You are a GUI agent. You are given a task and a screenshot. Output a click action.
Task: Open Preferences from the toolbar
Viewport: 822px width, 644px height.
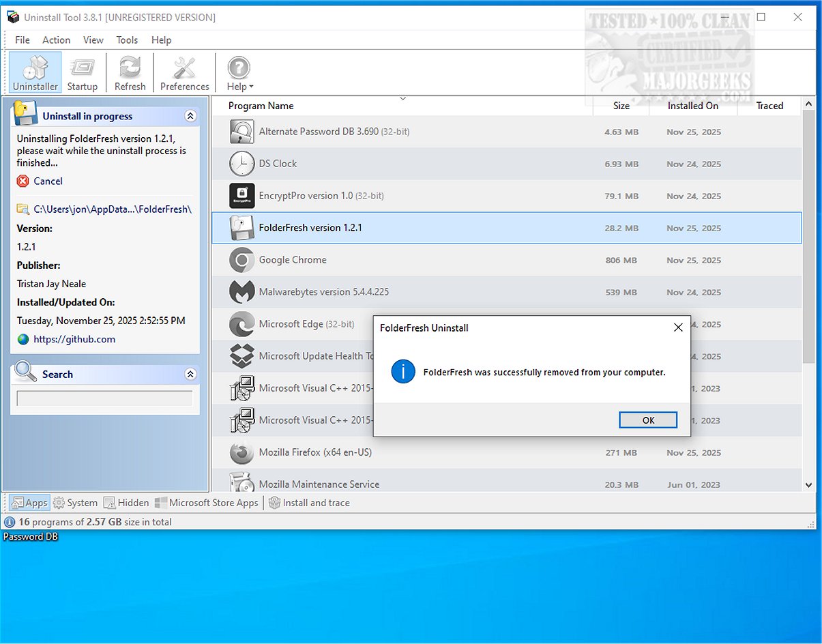tap(184, 72)
